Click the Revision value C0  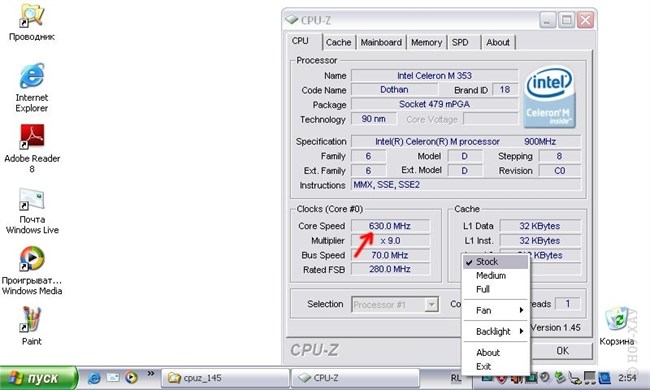pyautogui.click(x=559, y=171)
